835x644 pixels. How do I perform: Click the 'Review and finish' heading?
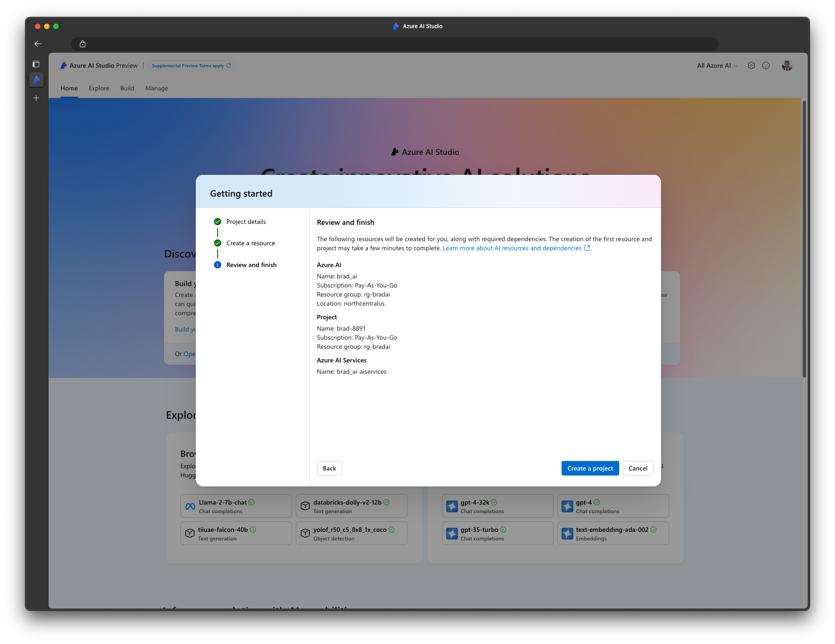pos(346,222)
